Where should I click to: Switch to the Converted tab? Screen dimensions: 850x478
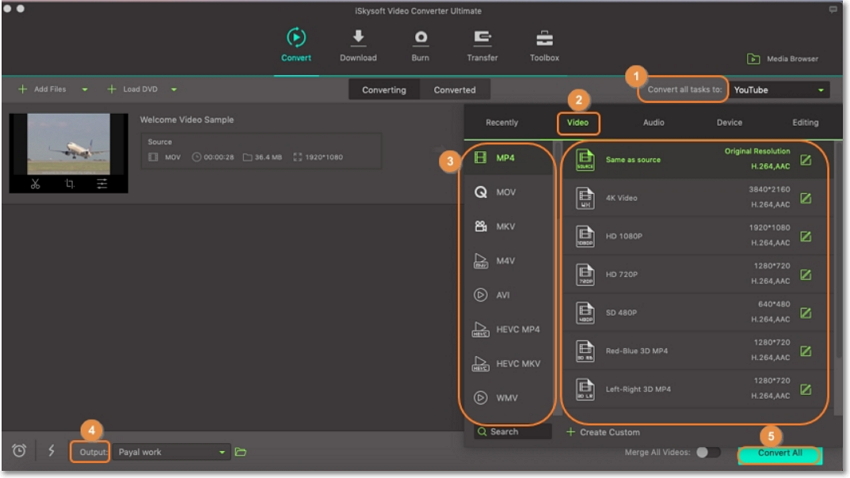point(455,90)
